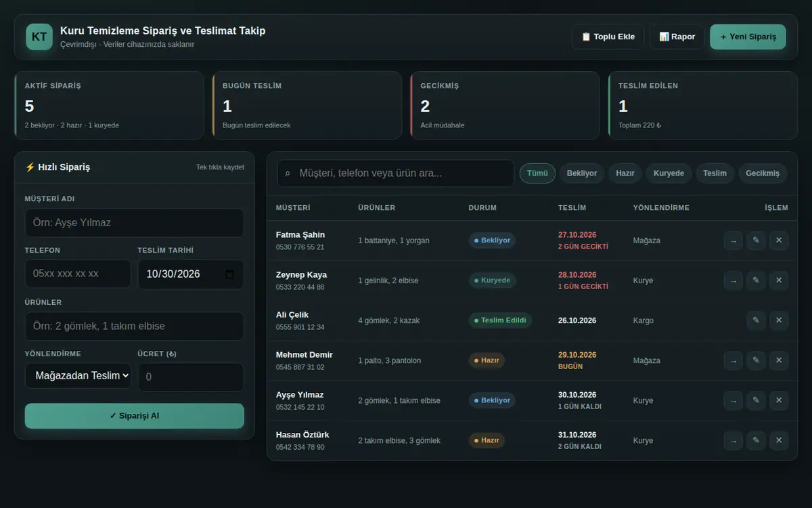Open the Rapor report

point(677,37)
